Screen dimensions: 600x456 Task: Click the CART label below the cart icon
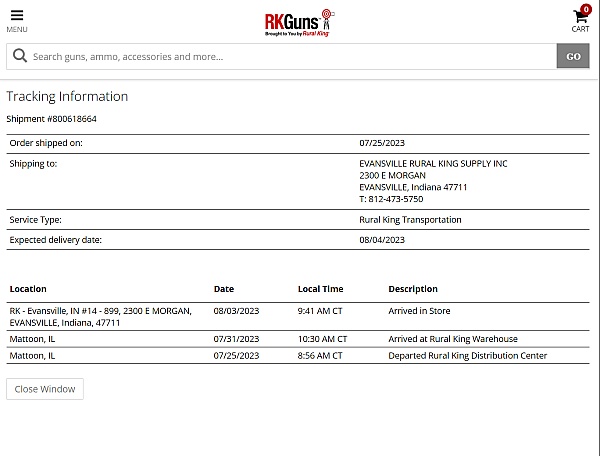click(580, 30)
